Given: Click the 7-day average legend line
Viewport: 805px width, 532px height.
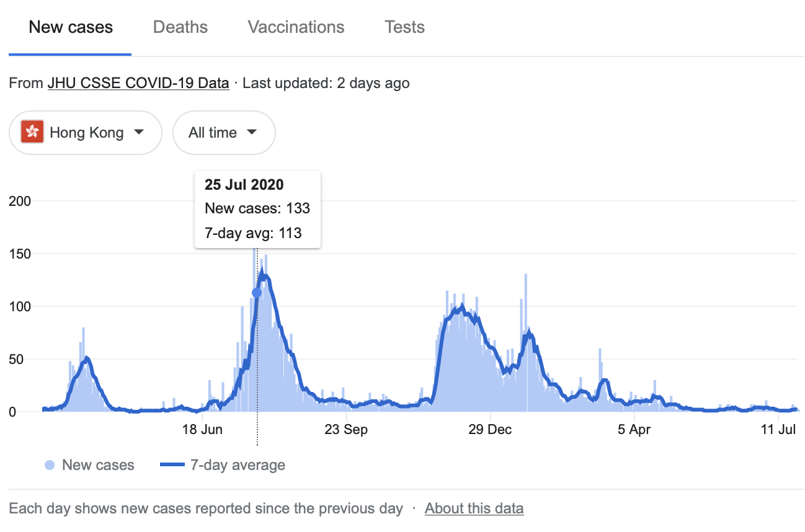Looking at the screenshot, I should tap(173, 465).
